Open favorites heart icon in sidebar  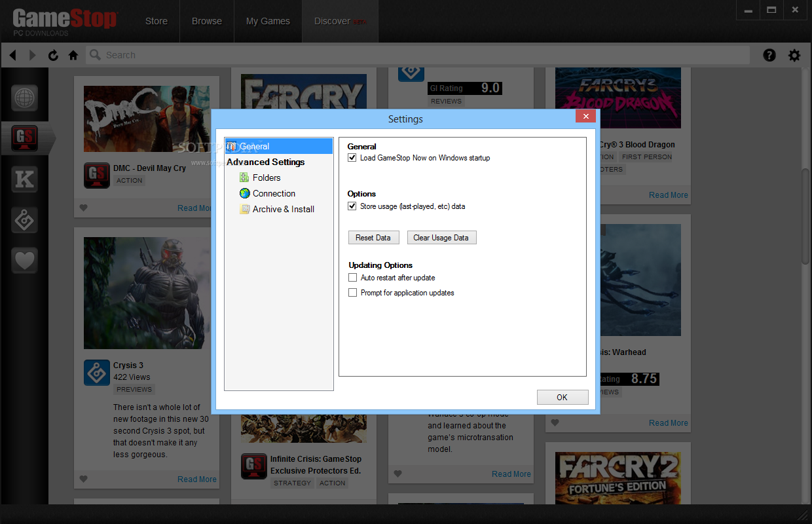tap(24, 261)
